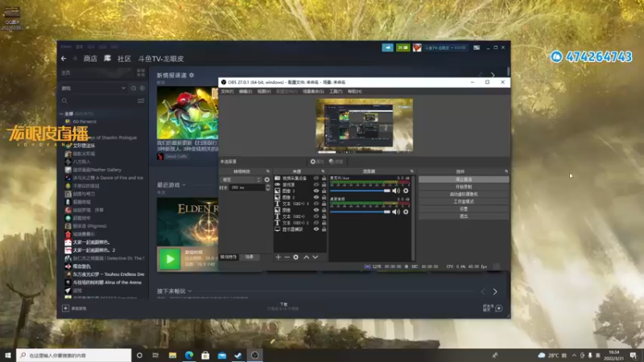644x362 pixels.
Task: Toggle the lock on 显示器捕获 source in OBS
Action: pyautogui.click(x=324, y=229)
